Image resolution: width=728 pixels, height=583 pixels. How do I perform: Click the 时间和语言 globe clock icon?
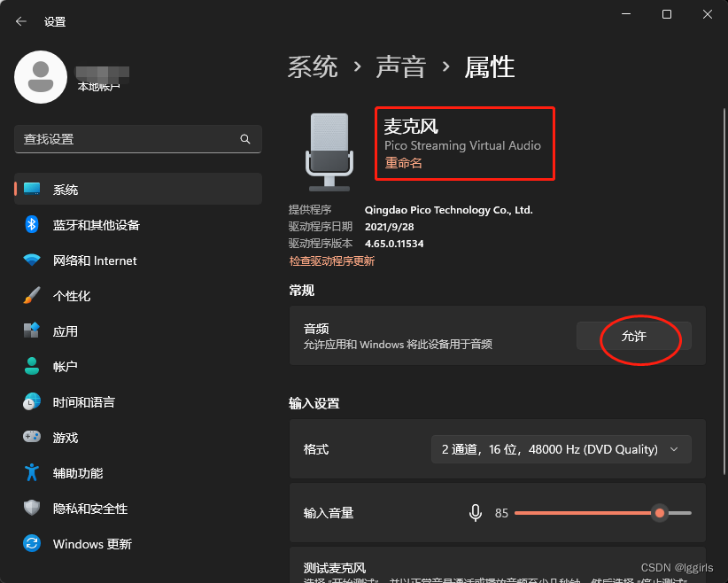pyautogui.click(x=32, y=402)
